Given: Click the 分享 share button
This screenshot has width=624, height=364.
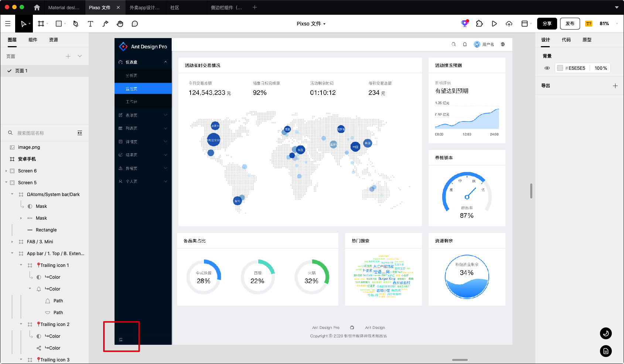Looking at the screenshot, I should pos(547,24).
